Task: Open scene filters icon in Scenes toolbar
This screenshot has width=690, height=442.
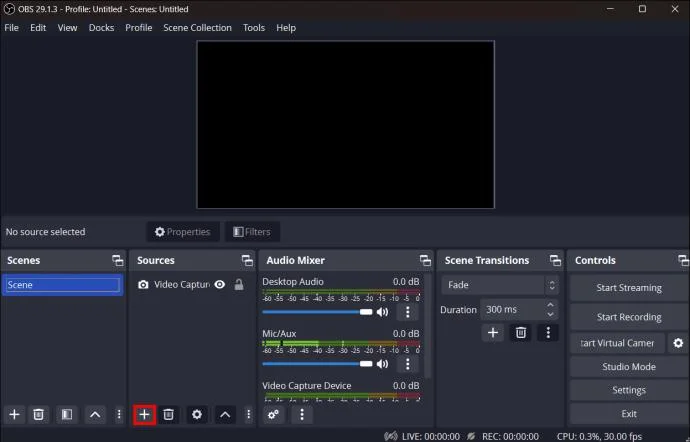Action: pos(67,415)
